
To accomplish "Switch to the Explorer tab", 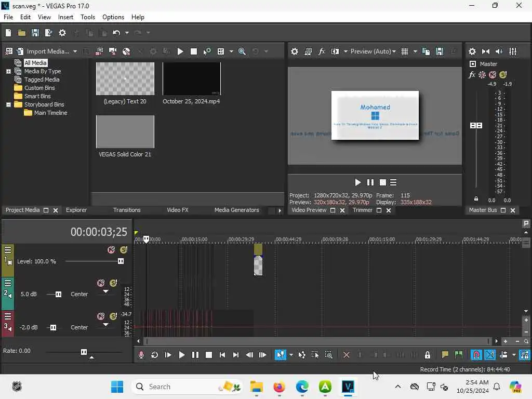I will pos(76,210).
